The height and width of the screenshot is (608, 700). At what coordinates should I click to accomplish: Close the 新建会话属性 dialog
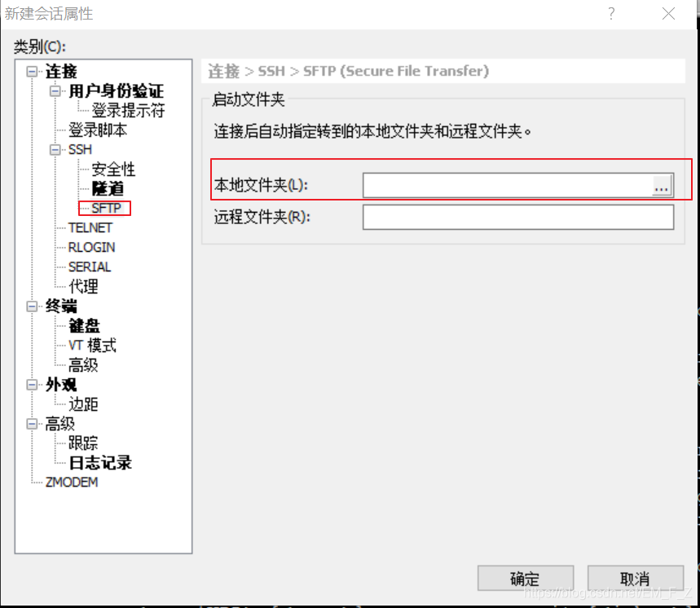(668, 13)
